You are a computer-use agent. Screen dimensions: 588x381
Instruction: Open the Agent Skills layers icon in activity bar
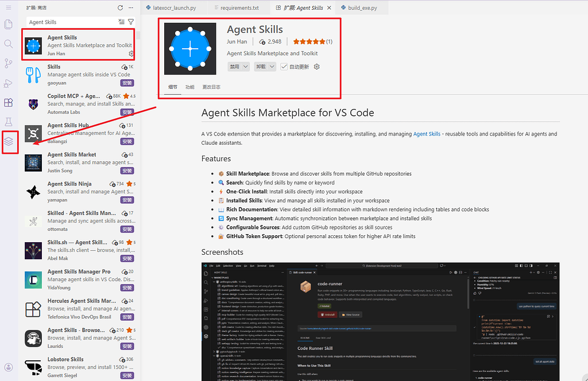tap(9, 141)
